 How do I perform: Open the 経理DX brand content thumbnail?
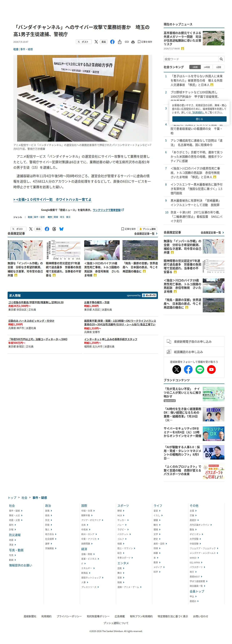(213, 414)
